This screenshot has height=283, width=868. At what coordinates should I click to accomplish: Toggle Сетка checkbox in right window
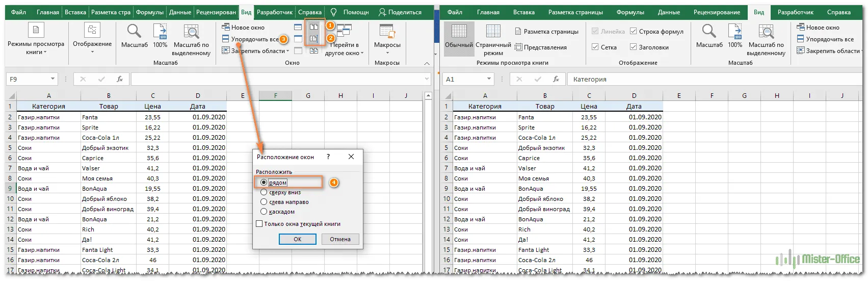[595, 47]
